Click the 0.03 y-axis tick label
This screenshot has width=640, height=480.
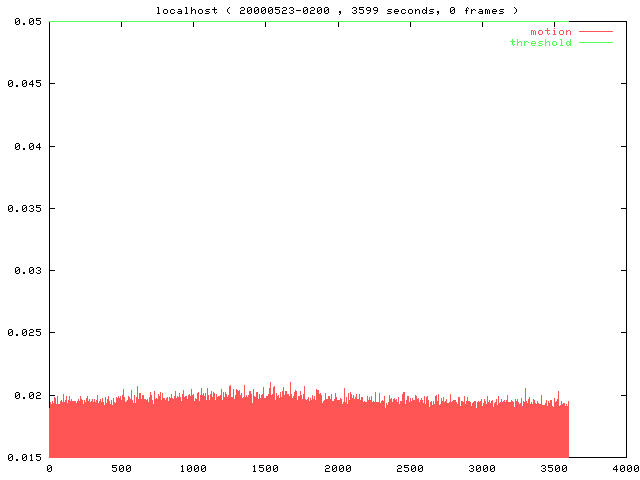pyautogui.click(x=20, y=270)
